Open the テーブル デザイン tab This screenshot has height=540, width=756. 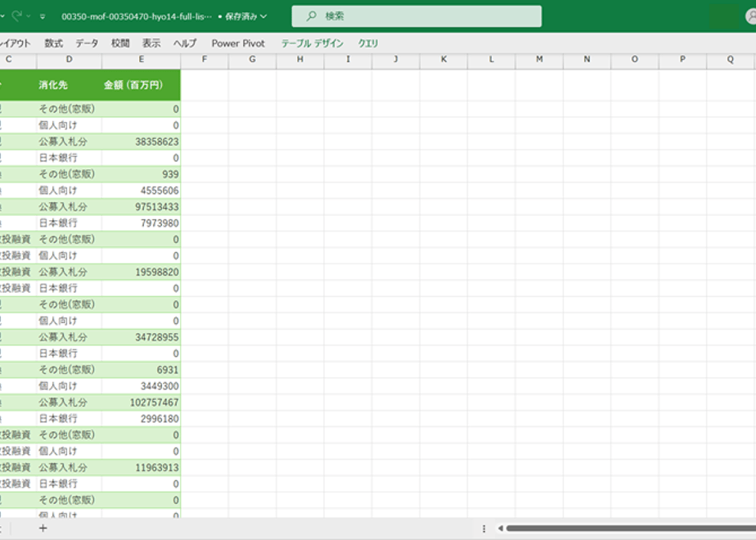(313, 43)
